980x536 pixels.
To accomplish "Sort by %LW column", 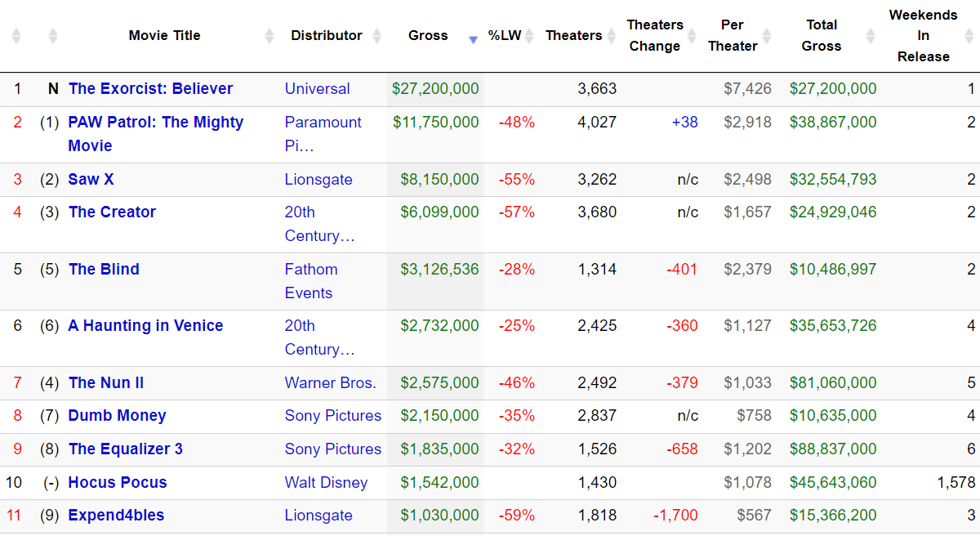I will click(x=505, y=36).
